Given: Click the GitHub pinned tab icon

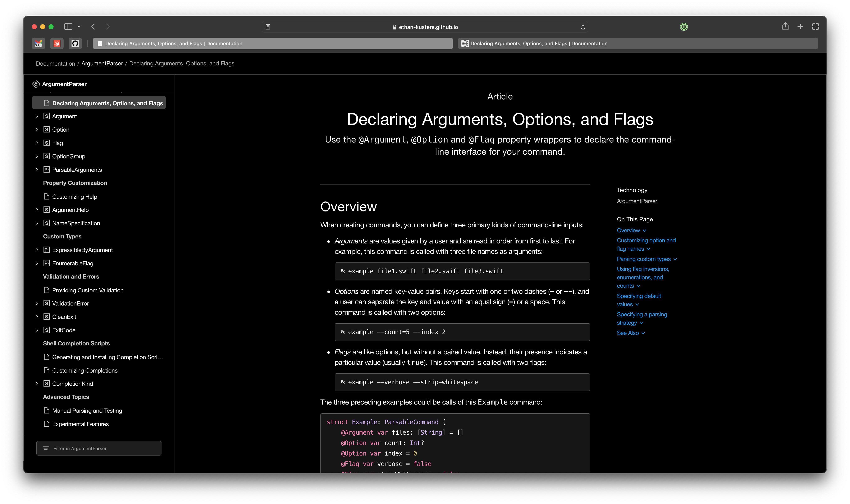Looking at the screenshot, I should (75, 43).
